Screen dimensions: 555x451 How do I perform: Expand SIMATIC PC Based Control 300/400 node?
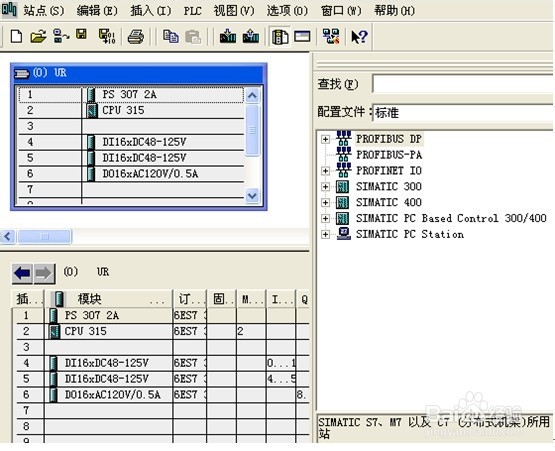[325, 218]
